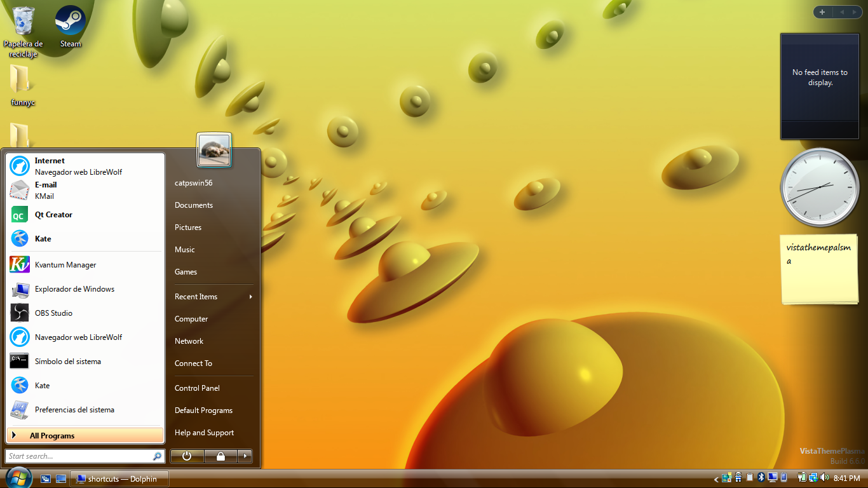Open the phone device tray icon
The image size is (868, 488).
point(783,477)
